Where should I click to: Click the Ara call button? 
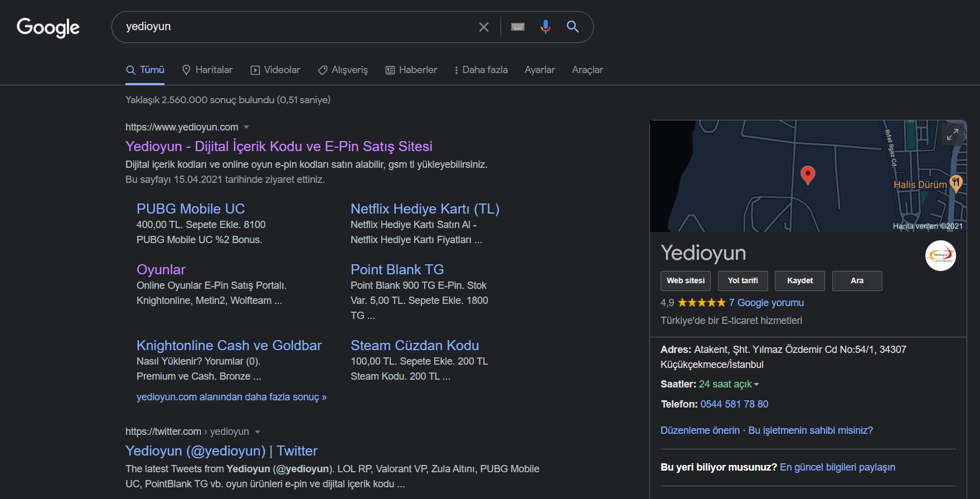tap(857, 281)
